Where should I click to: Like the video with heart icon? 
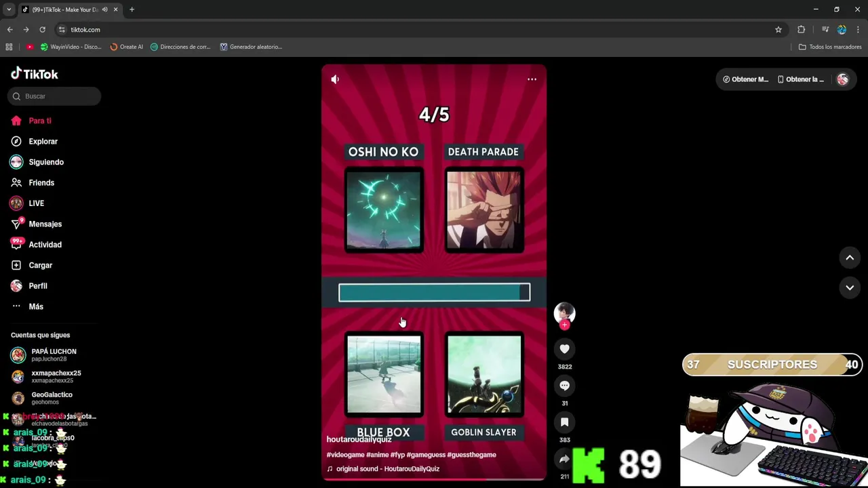564,349
